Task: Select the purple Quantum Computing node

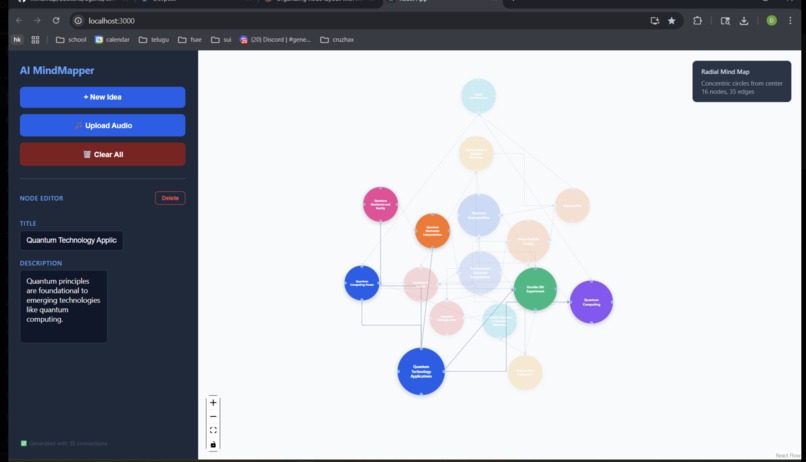Action: click(591, 302)
